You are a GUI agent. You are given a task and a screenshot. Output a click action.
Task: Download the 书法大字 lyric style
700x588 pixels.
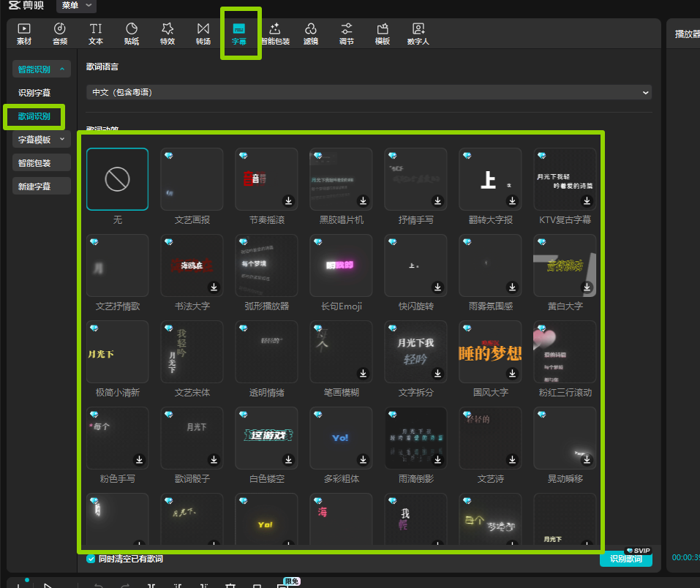click(x=214, y=287)
